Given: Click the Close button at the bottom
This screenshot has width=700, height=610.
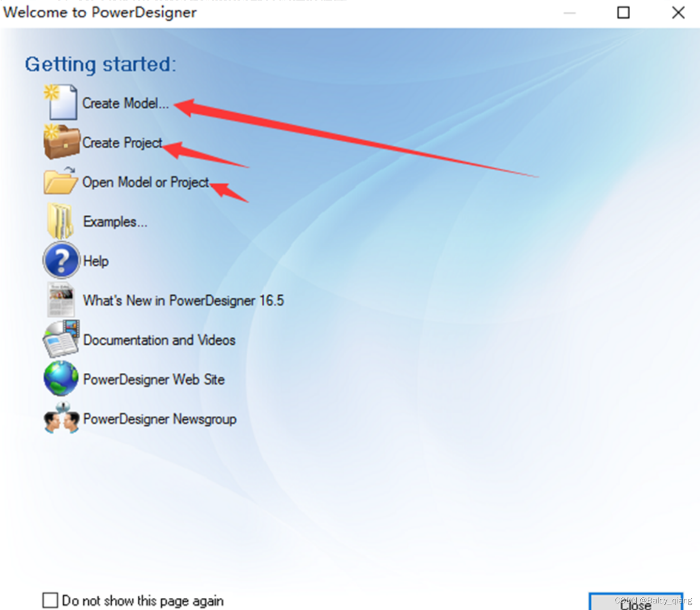Looking at the screenshot, I should point(636,602).
